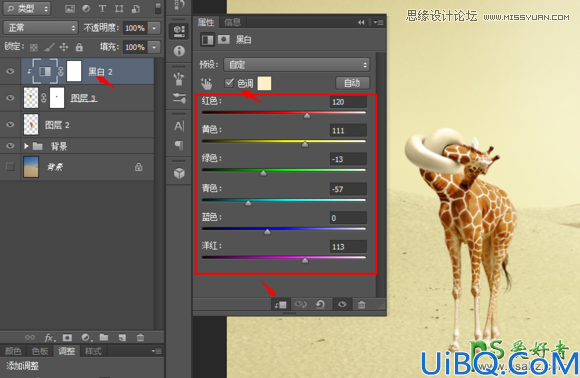Click the mask link icon on 图层 3
Screen dimensions: 580x378
(x=44, y=98)
